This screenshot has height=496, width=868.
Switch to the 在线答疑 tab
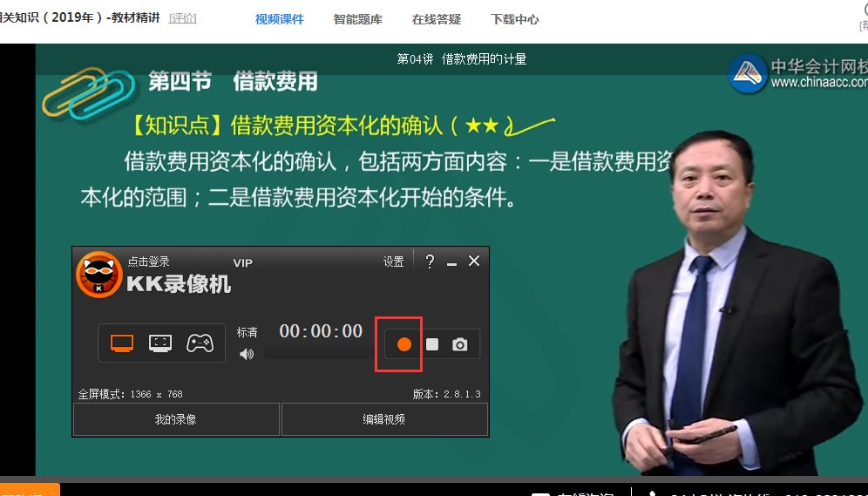coord(437,19)
